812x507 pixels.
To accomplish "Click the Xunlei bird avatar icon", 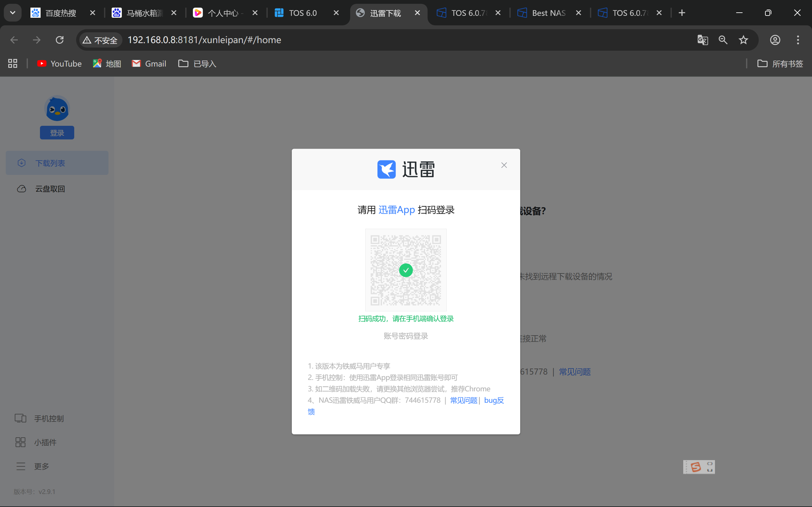I will click(x=57, y=109).
